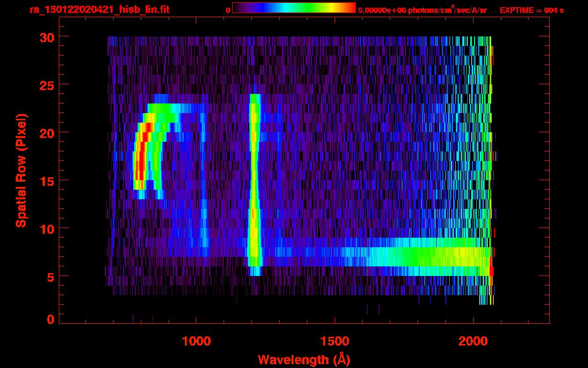Click the rainbow color scale bar
The width and height of the screenshot is (588, 368).
pos(294,8)
